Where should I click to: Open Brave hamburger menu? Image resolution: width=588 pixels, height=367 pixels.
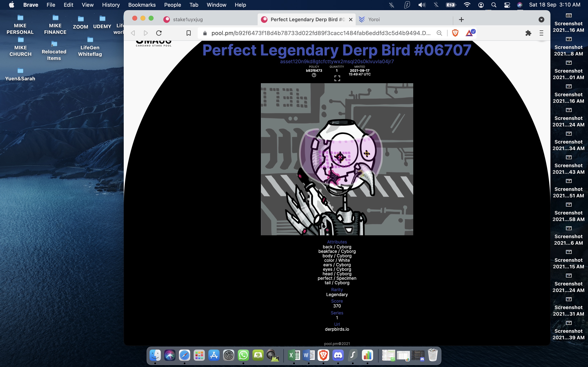pos(541,33)
